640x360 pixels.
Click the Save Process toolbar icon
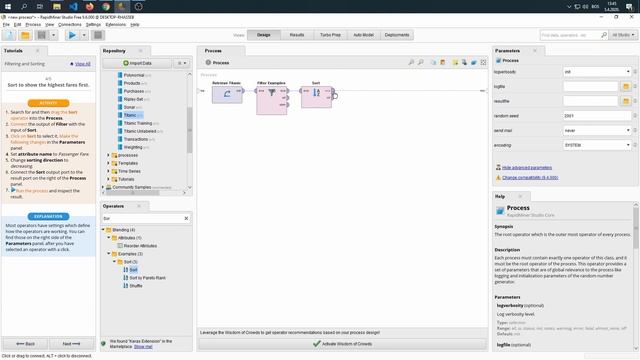coord(42,35)
